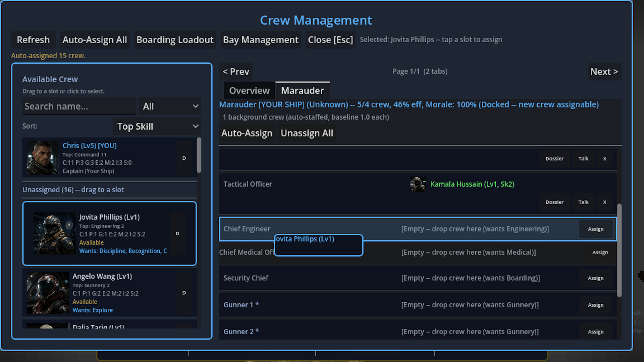
Task: Assign crew to Security Chief slot
Action: click(596, 278)
